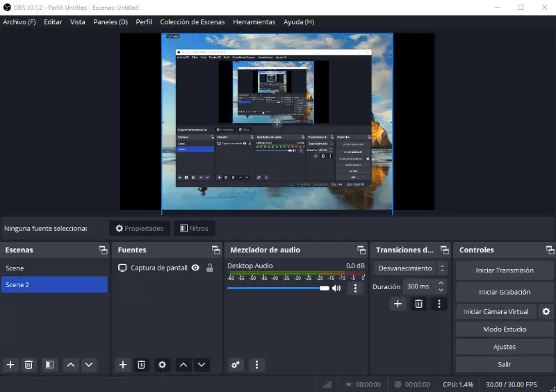This screenshot has width=556, height=392.
Task: Delete transition using trash button
Action: pos(419,304)
